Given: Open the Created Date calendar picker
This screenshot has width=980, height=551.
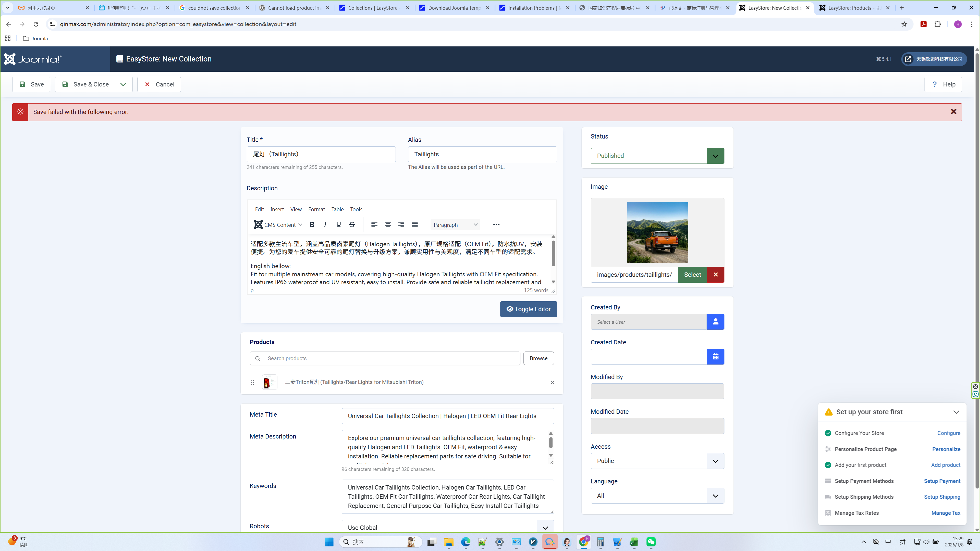Looking at the screenshot, I should (715, 357).
